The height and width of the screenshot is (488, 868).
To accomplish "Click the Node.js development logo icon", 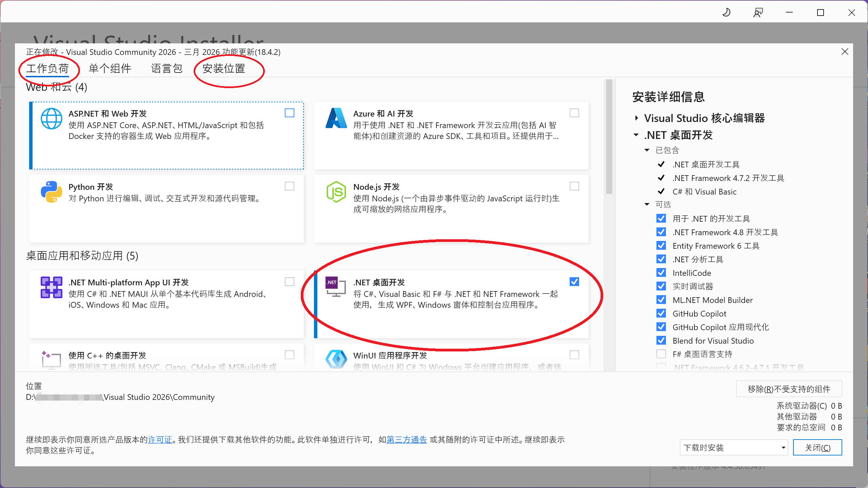I will pyautogui.click(x=336, y=192).
